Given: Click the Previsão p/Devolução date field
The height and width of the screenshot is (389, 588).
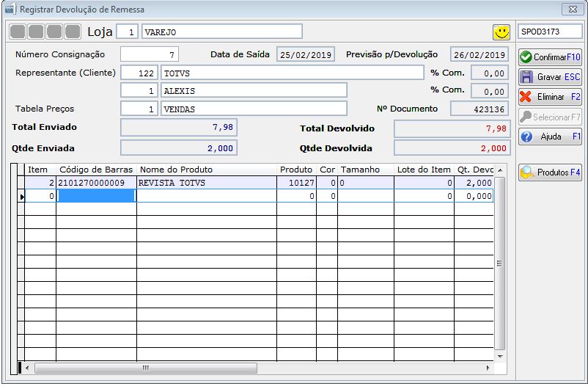Looking at the screenshot, I should pyautogui.click(x=479, y=54).
